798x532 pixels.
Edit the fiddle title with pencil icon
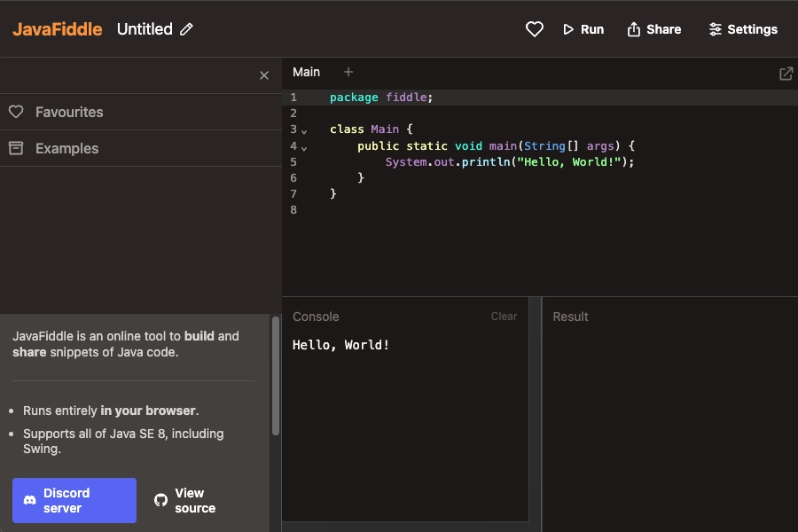[186, 29]
